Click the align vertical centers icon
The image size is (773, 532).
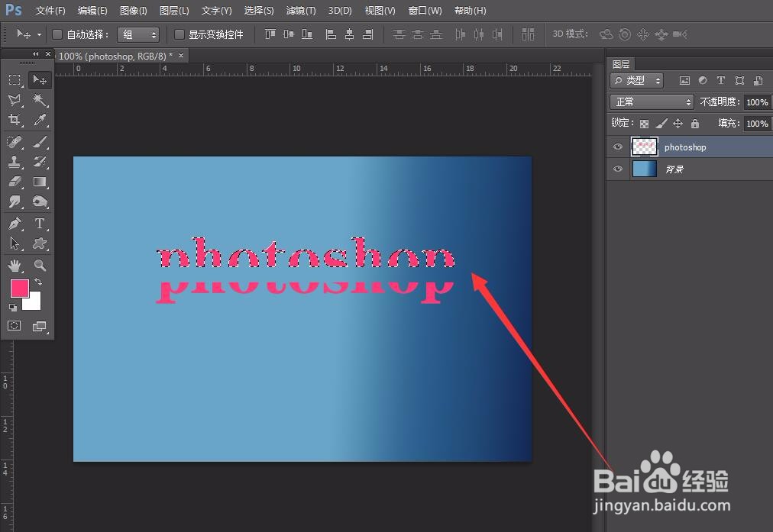289,34
